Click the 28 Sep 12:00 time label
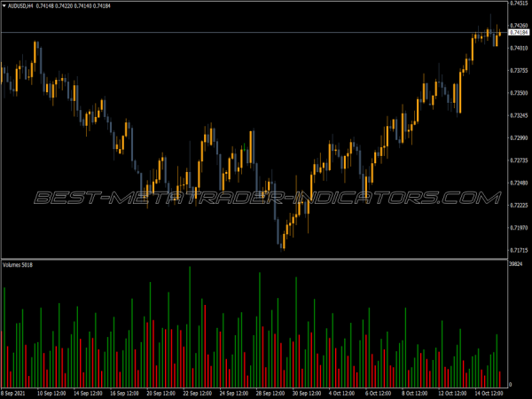The image size is (532, 399). (270, 394)
